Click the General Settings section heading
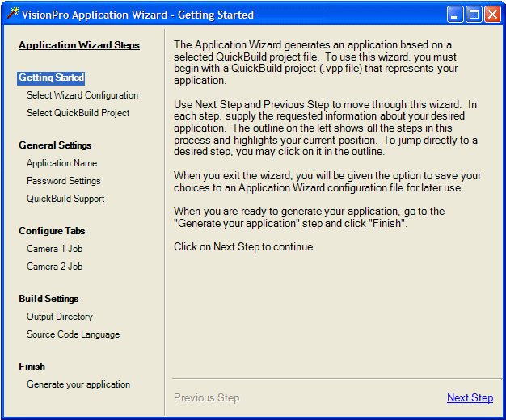 coord(55,145)
